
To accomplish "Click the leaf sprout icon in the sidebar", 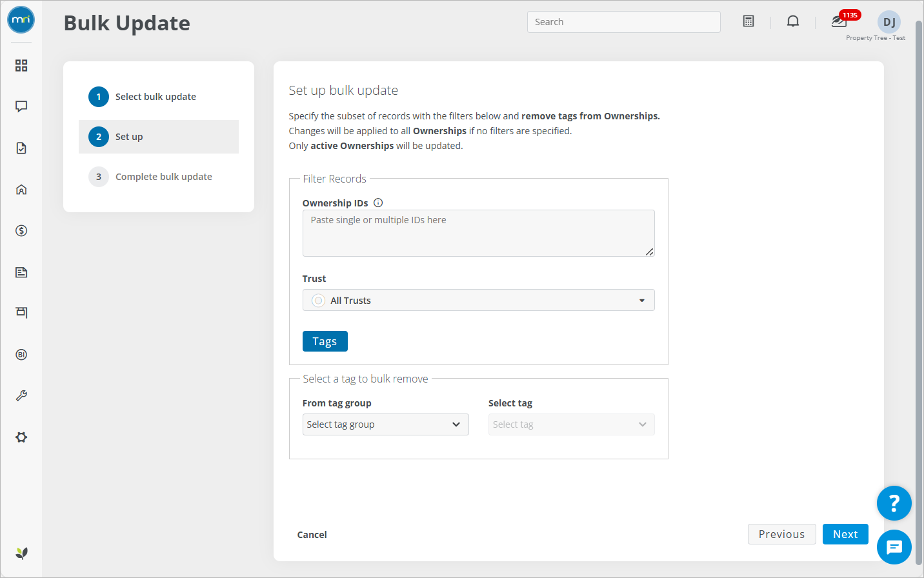I will 22,553.
